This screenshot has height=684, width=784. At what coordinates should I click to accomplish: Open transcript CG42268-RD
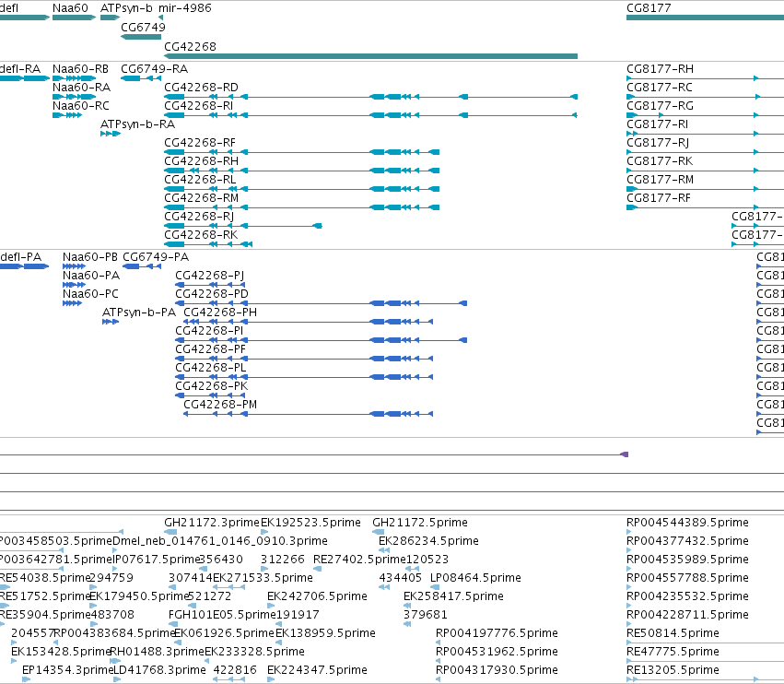click(201, 88)
